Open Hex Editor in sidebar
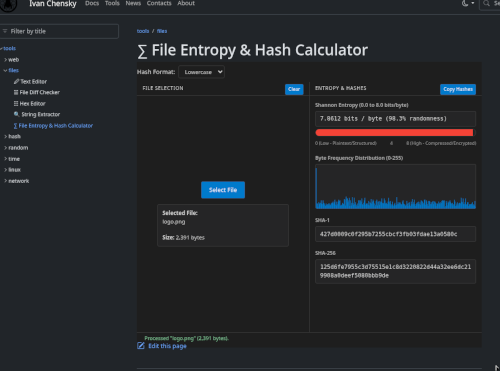The height and width of the screenshot is (371, 500). click(29, 104)
